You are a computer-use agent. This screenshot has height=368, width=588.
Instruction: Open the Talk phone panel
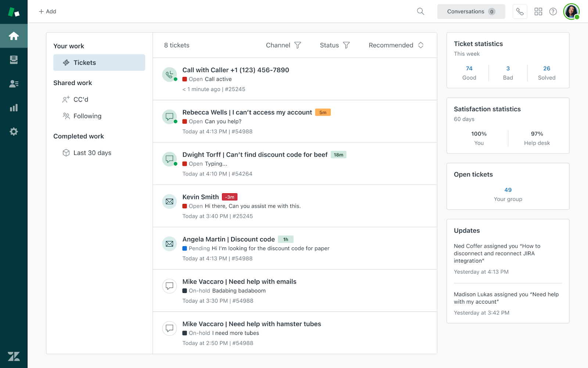click(520, 11)
